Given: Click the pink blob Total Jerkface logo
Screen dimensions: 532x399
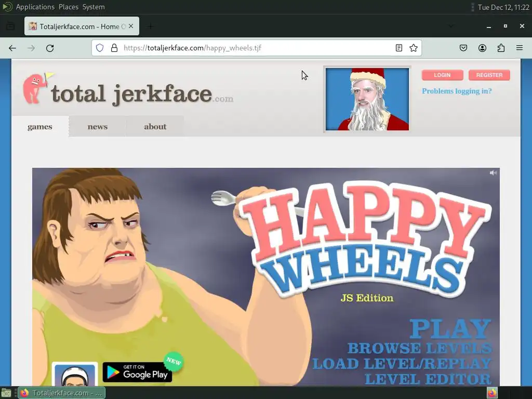Looking at the screenshot, I should click(37, 88).
